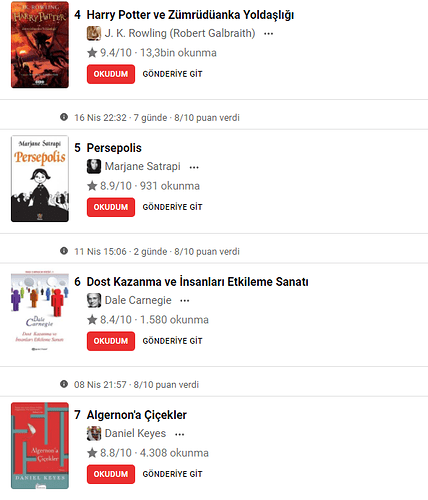Open Harry Potter ve Zümrüdüanka Yoldaşlığı cover
The height and width of the screenshot is (500, 428).
tap(40, 45)
